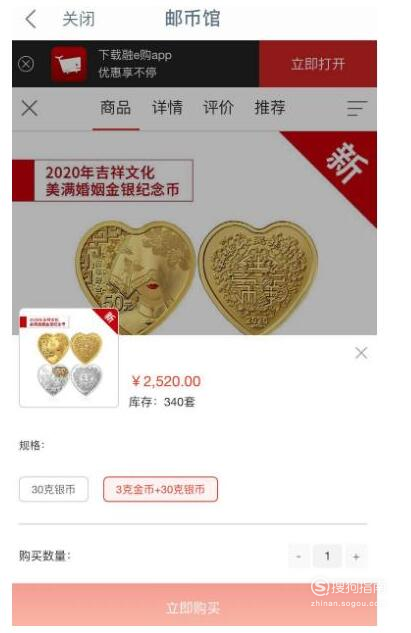The width and height of the screenshot is (411, 633).
Task: Click the X icon beside the 商品 tab
Action: coord(29,108)
